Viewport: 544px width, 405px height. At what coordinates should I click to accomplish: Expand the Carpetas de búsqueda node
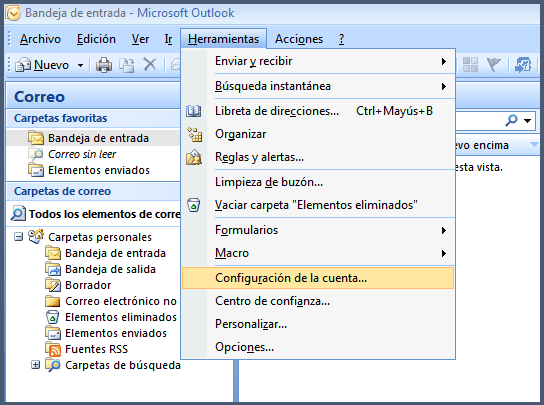pyautogui.click(x=35, y=365)
